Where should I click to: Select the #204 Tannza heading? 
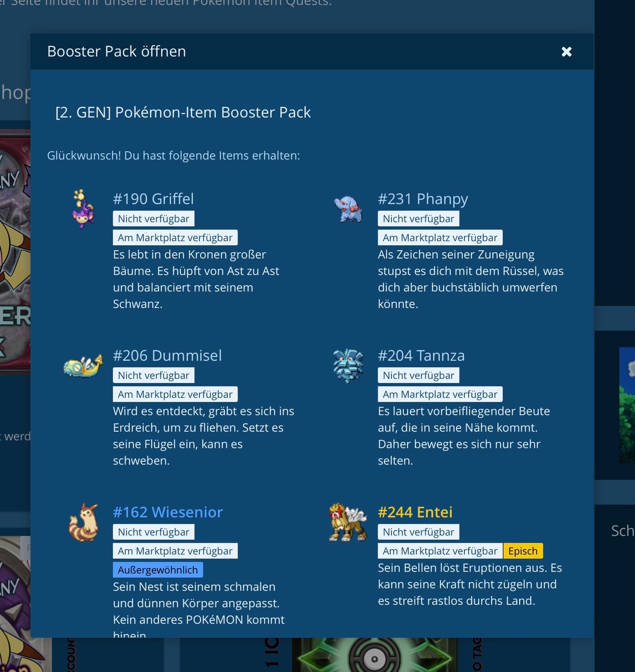421,356
